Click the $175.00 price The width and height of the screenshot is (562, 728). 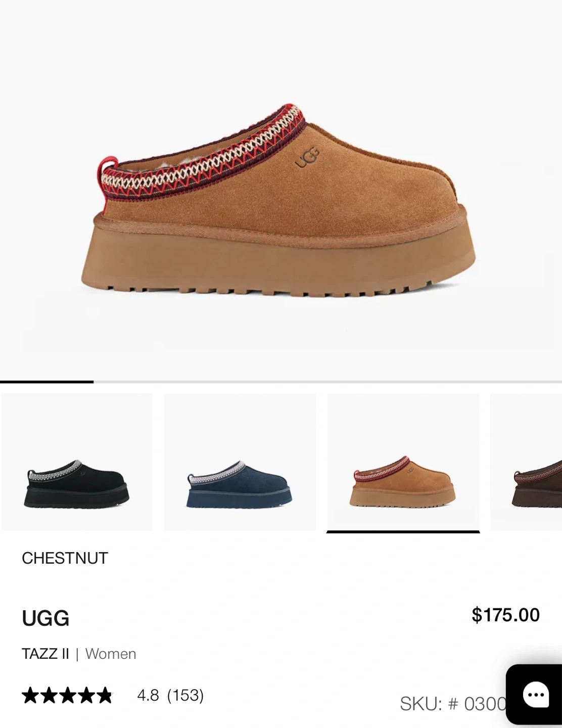point(505,615)
